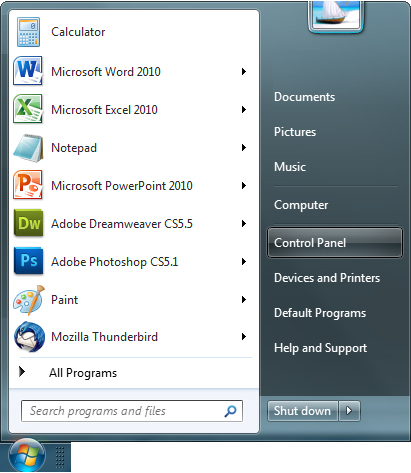Open the Adobe Photoshop CS5.1 icon
The height and width of the screenshot is (473, 411).
click(28, 261)
